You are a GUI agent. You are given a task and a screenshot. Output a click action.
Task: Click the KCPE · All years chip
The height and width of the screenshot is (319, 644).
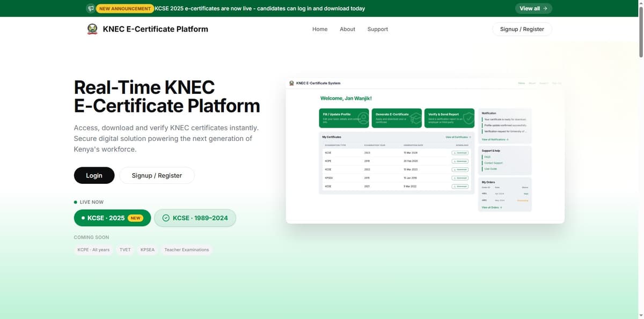pyautogui.click(x=93, y=250)
